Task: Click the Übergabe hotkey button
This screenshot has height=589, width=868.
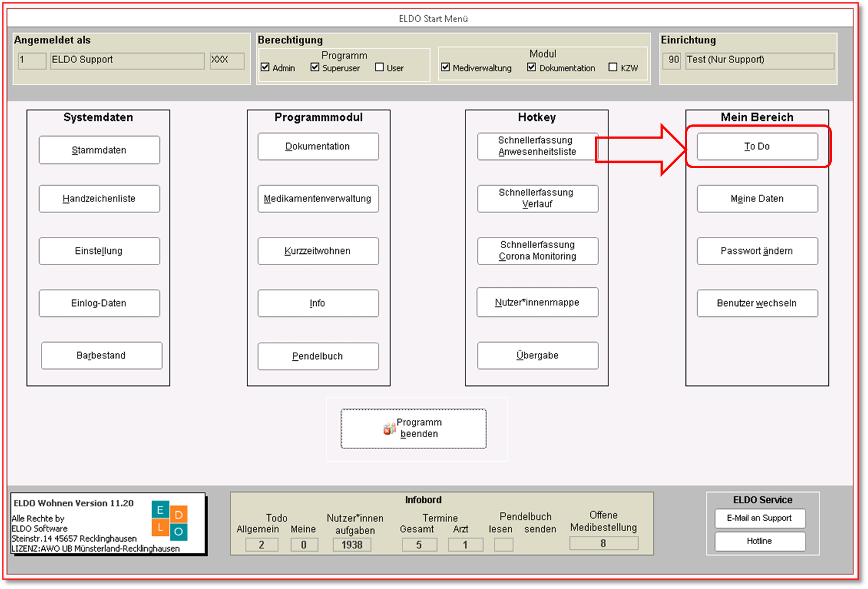Action: pyautogui.click(x=537, y=356)
